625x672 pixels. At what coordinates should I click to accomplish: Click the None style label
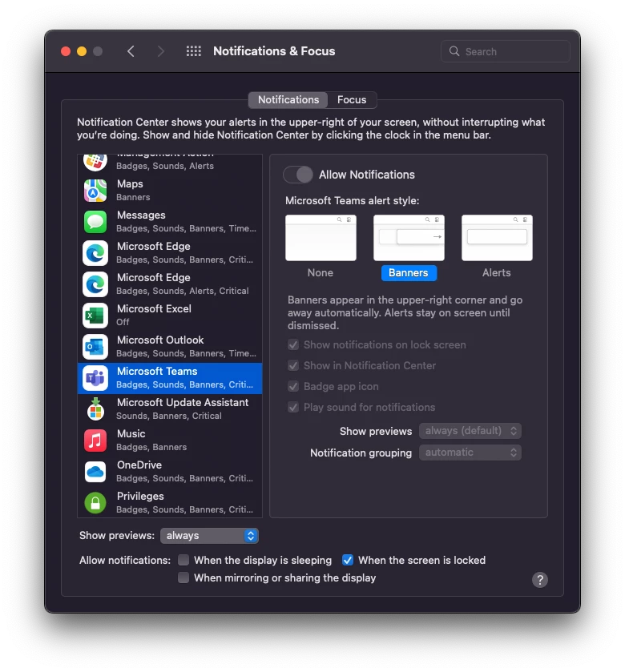click(x=321, y=273)
